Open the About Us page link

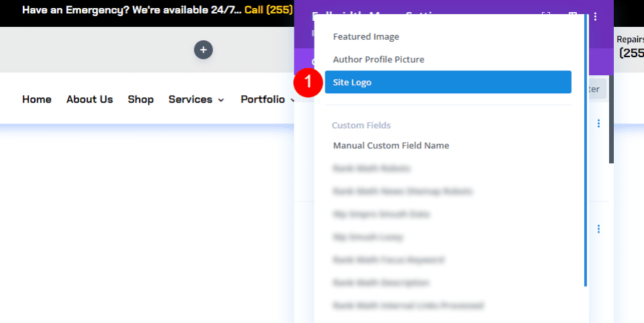pyautogui.click(x=89, y=99)
